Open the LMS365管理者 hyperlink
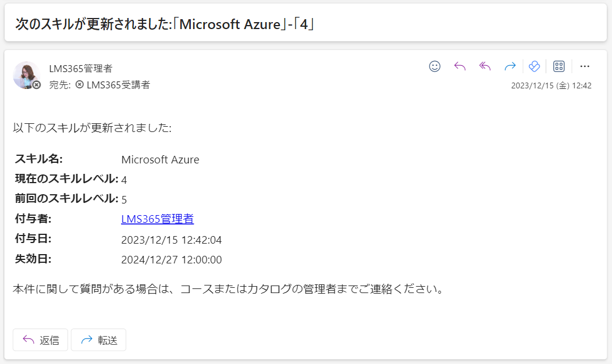 pos(157,219)
